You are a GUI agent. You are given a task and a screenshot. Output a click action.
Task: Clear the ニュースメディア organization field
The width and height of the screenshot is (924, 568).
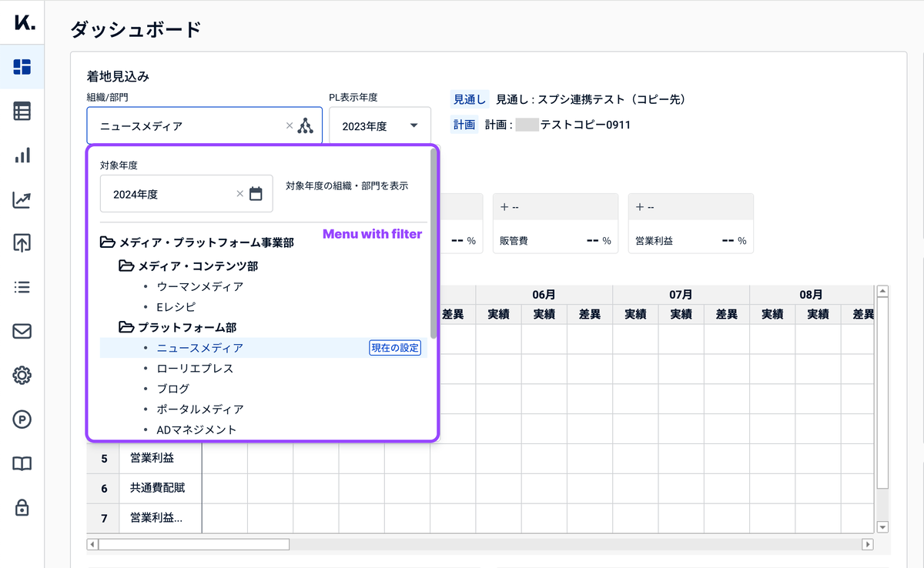(290, 125)
